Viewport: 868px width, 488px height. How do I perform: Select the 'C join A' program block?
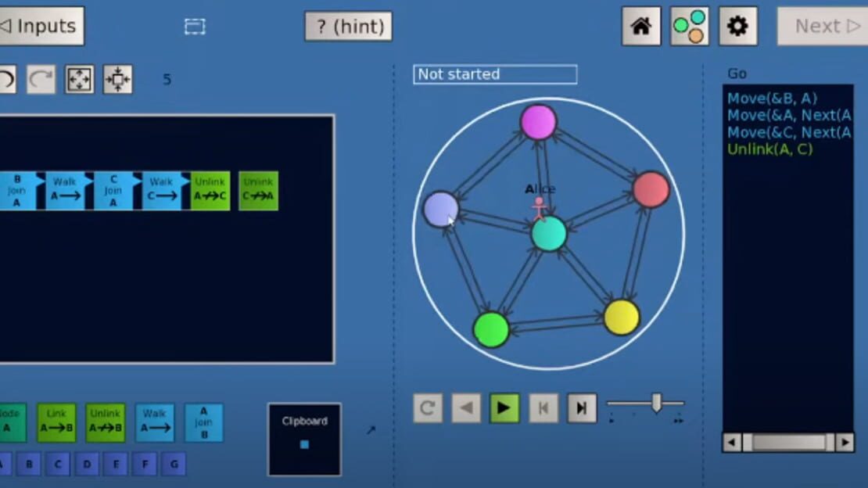[113, 191]
